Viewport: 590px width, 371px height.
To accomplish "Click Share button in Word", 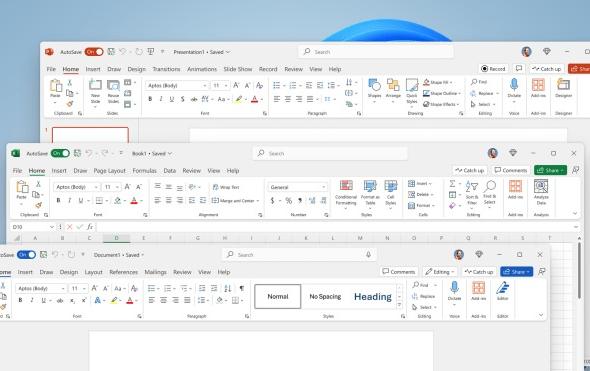I will pos(517,271).
